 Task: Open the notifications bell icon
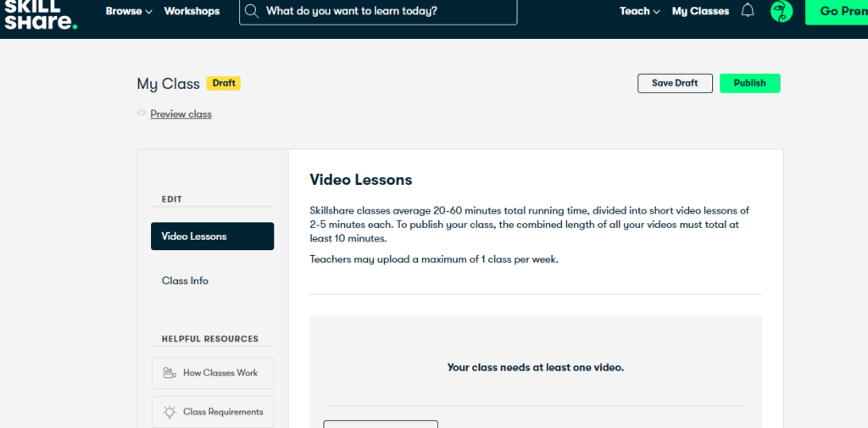click(748, 10)
